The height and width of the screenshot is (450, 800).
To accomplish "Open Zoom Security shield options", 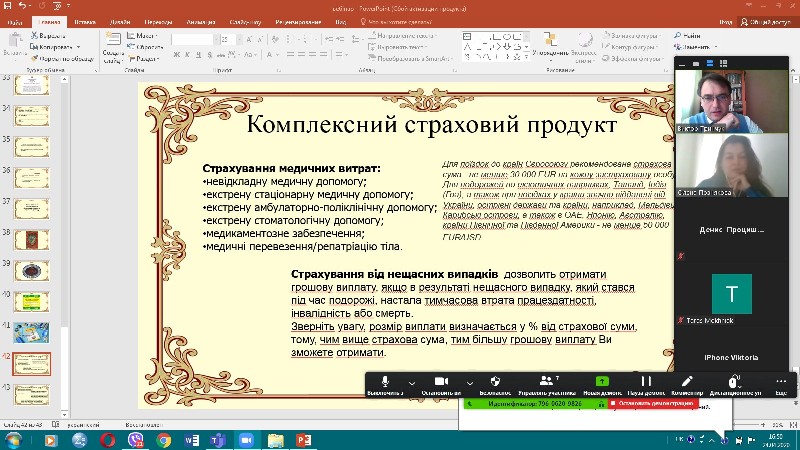I will pyautogui.click(x=495, y=381).
